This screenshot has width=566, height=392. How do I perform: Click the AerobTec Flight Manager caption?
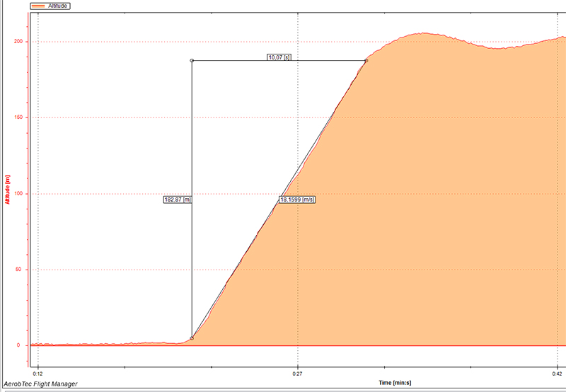click(40, 384)
